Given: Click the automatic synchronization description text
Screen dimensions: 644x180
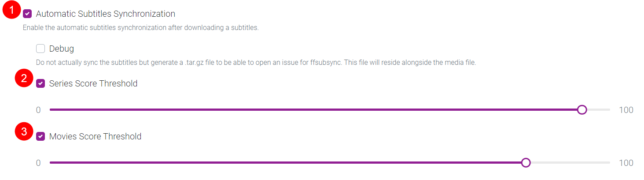Looking at the screenshot, I should click(x=140, y=28).
